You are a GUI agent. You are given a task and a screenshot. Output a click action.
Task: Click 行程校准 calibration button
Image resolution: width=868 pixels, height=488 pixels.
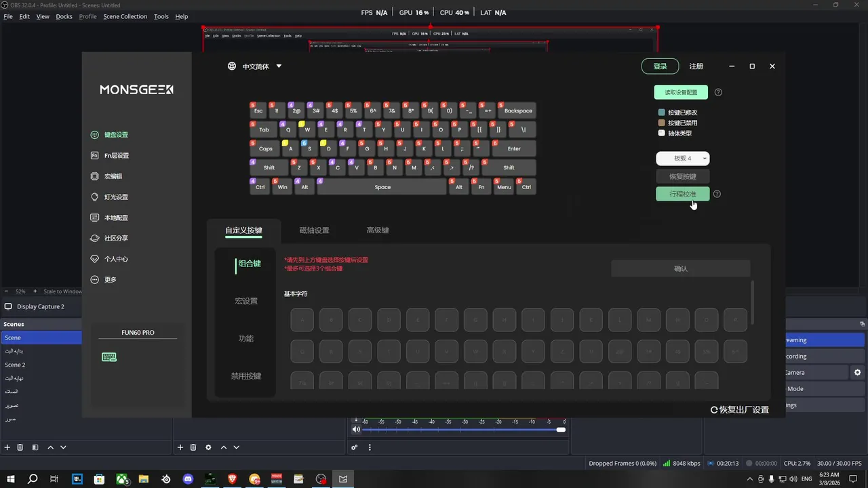(683, 194)
